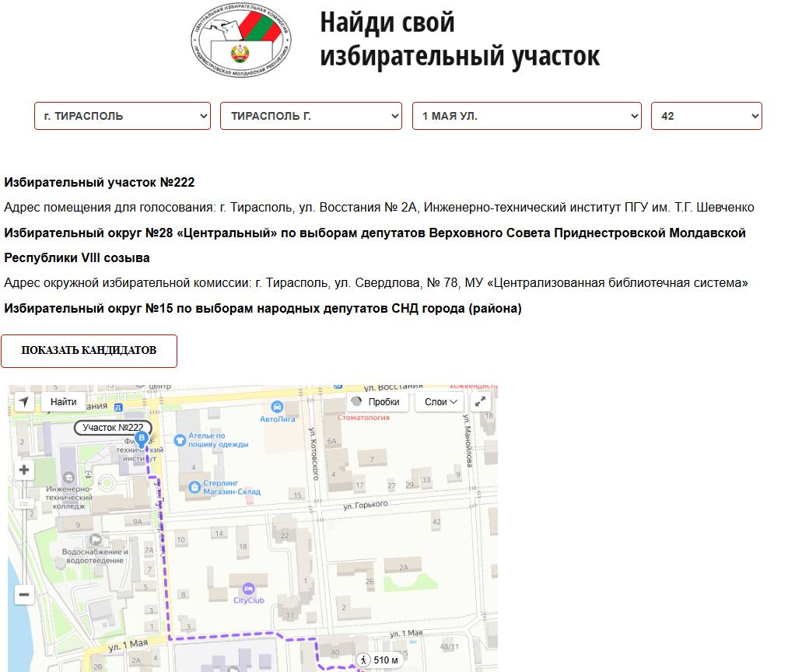
Task: Click the CityClub hotel icon on map
Action: pyautogui.click(x=249, y=590)
